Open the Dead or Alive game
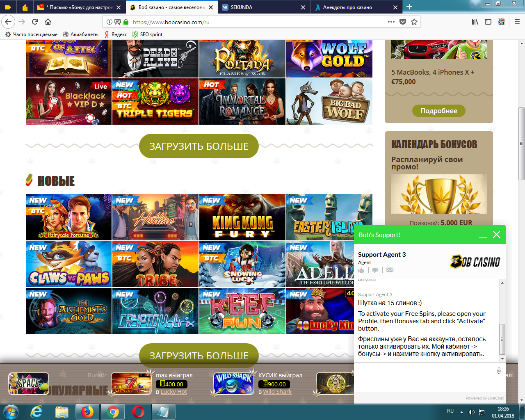 coord(155,59)
